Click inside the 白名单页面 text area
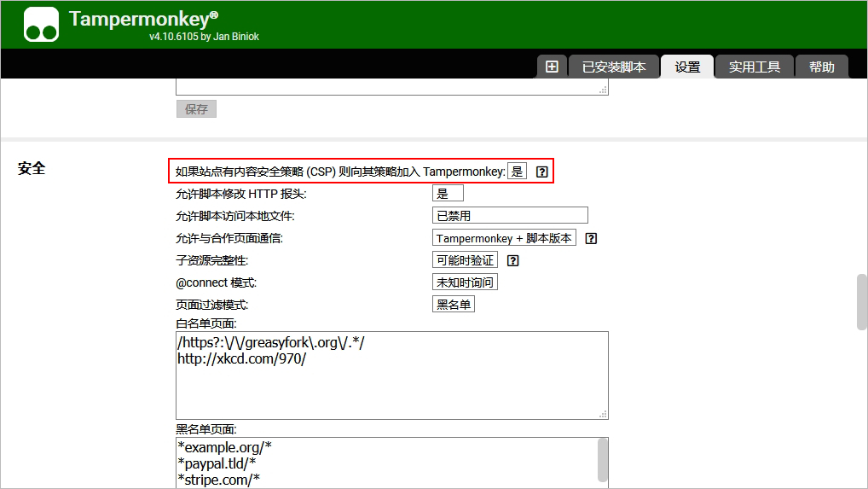Viewport: 868px width, 489px height. (392, 375)
